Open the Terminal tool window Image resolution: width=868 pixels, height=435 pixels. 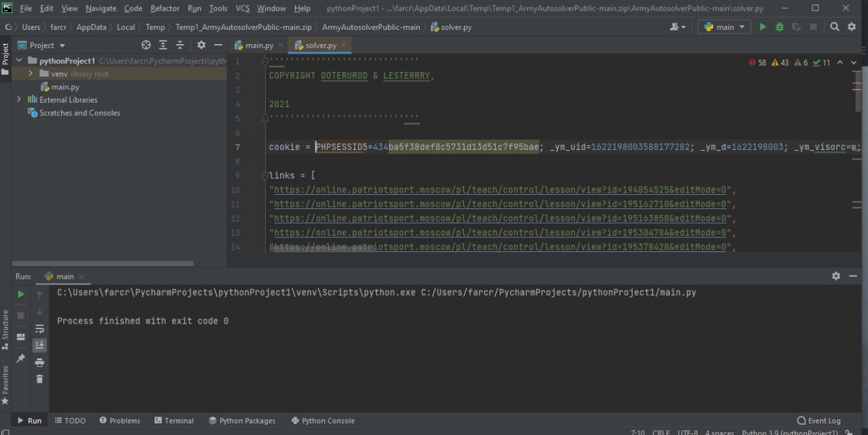pyautogui.click(x=174, y=421)
